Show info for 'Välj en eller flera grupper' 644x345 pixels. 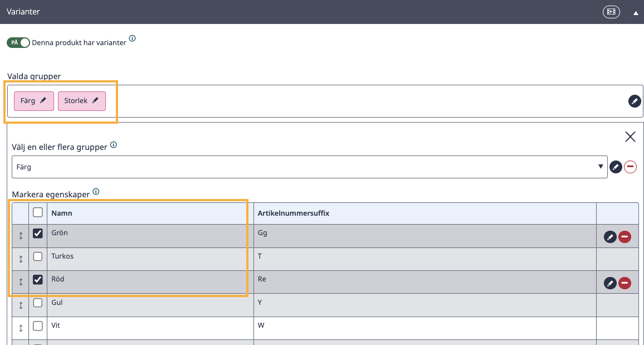(114, 144)
